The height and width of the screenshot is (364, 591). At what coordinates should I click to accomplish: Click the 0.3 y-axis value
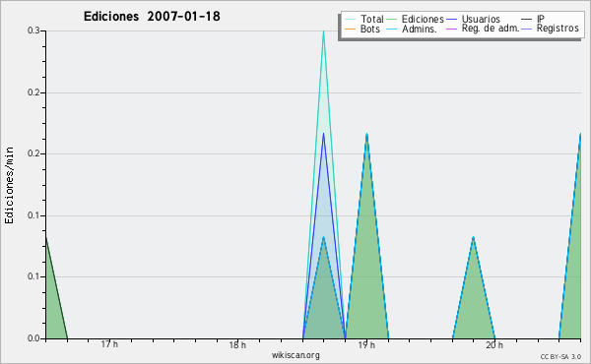click(33, 30)
